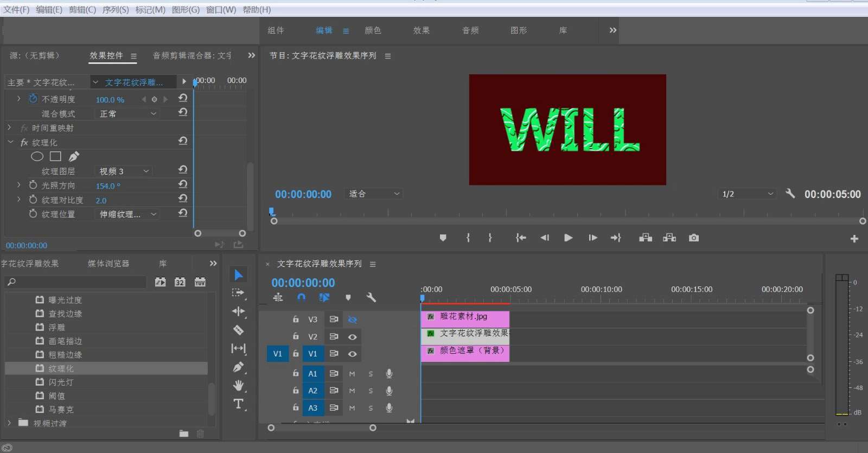The width and height of the screenshot is (868, 453).
Task: Hide the V2 track output
Action: (352, 337)
